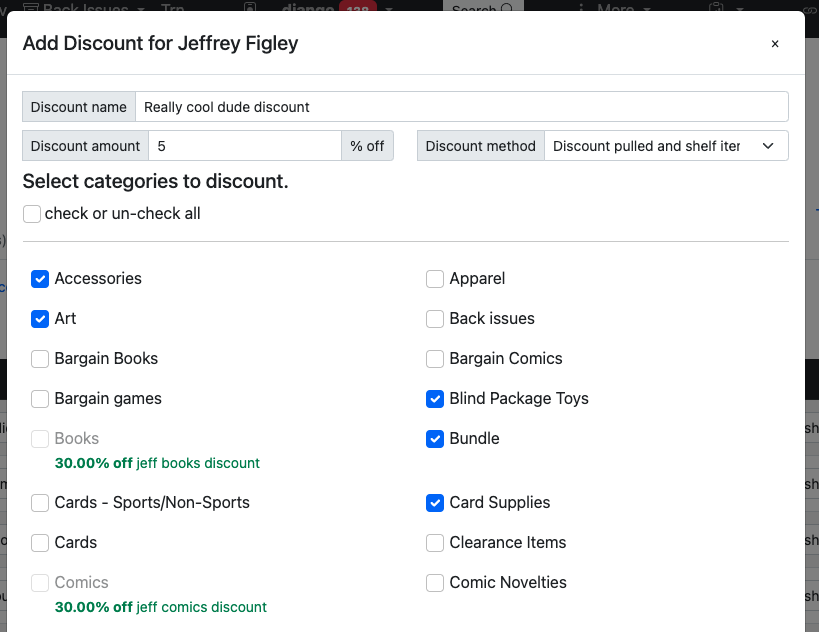Check the Back issues category
The image size is (819, 632).
point(435,319)
